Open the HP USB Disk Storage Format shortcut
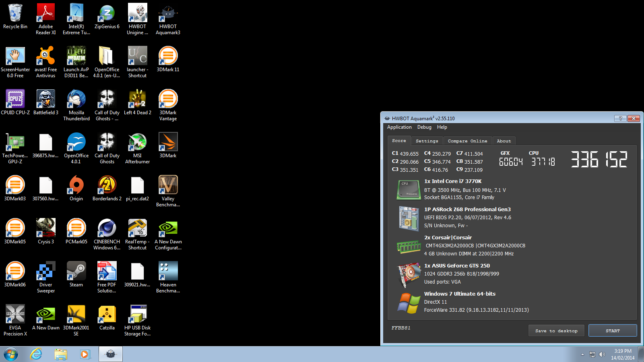The height and width of the screenshot is (362, 644). point(137,321)
